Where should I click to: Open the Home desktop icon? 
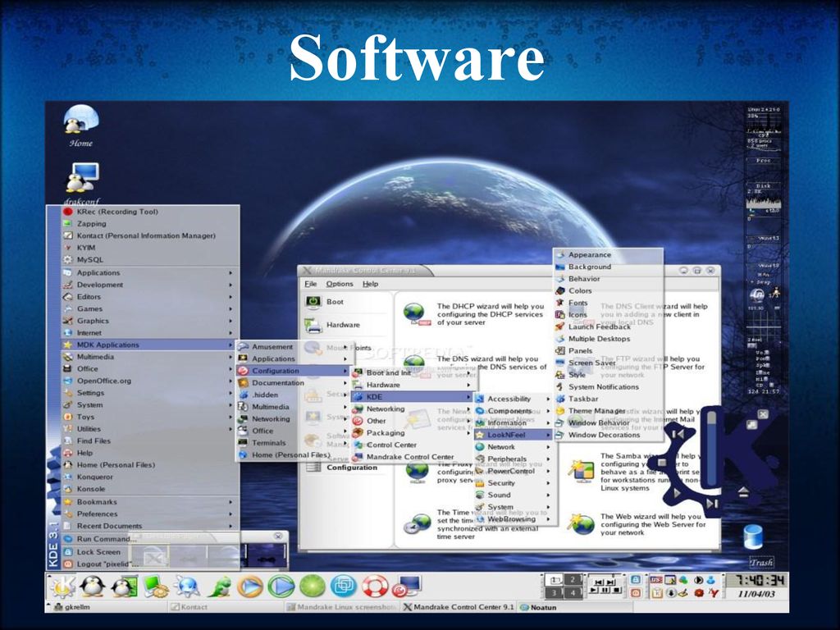pyautogui.click(x=81, y=126)
